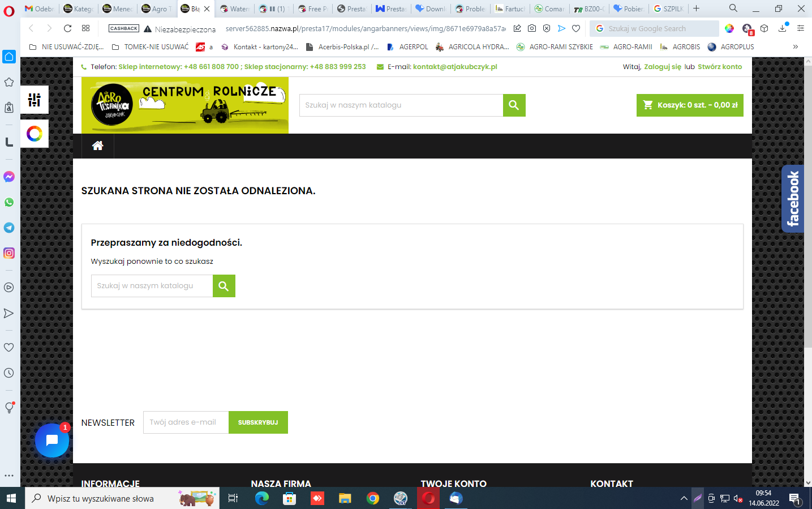Screen dimensions: 812x509
Task: Click the CASHBACK badge in the address bar
Action: (x=124, y=28)
